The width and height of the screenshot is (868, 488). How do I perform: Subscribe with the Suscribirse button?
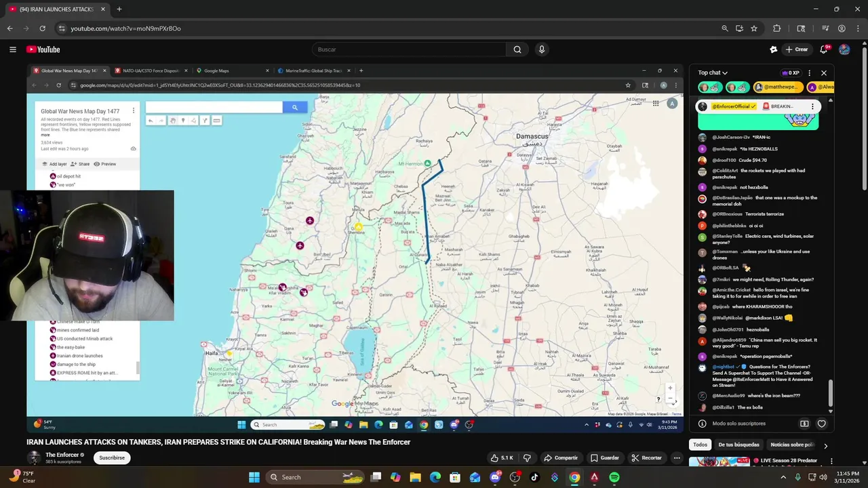112,457
